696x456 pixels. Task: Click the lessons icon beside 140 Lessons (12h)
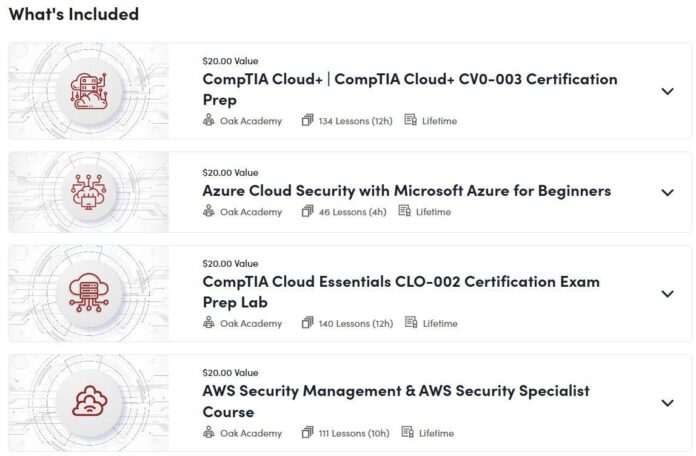[x=307, y=322]
